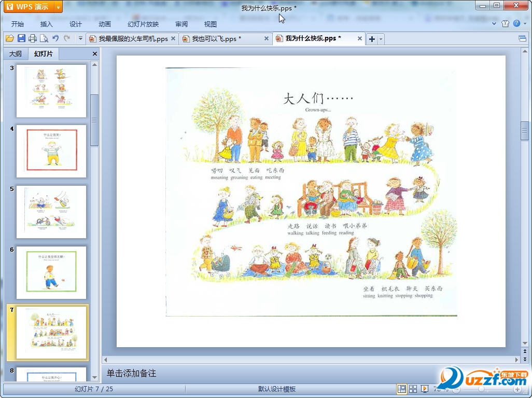Click the zoom in plus button

(x=517, y=389)
